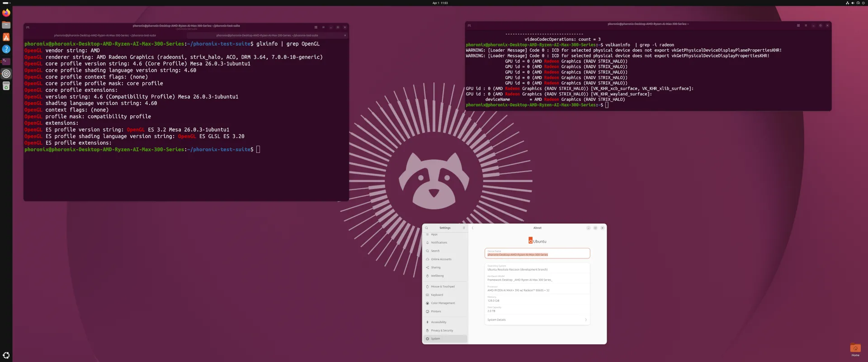Open the Home folder desktop icon
The width and height of the screenshot is (868, 362).
click(x=855, y=349)
